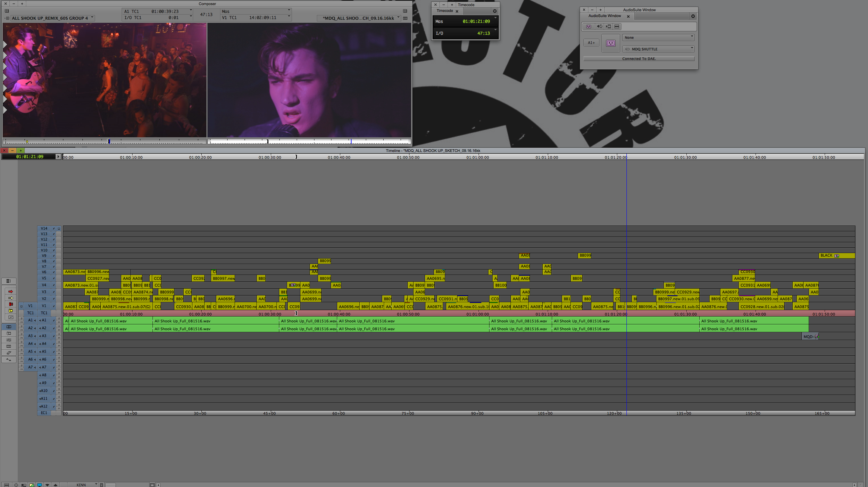Select the red Overwrite Trim tool
The width and height of the screenshot is (868, 487).
(10, 304)
